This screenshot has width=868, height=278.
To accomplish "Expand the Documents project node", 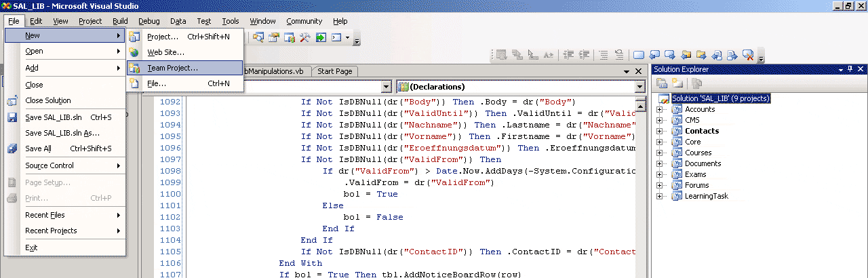I will (660, 163).
